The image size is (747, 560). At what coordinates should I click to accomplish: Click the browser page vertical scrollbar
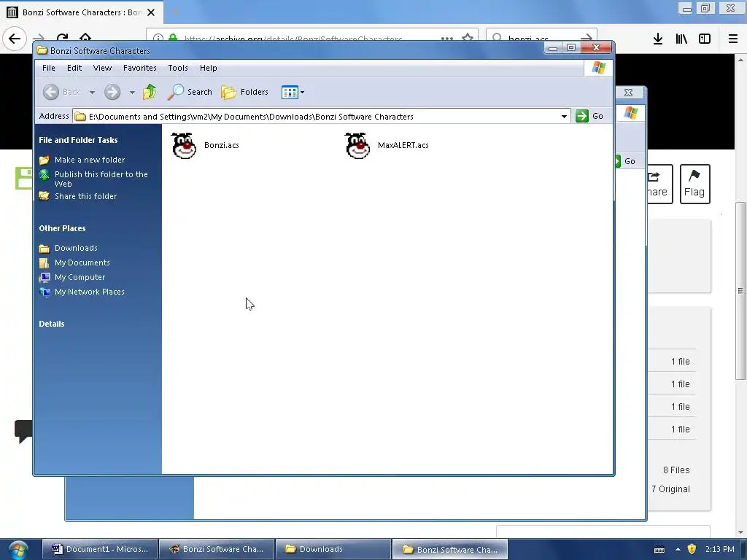click(740, 290)
